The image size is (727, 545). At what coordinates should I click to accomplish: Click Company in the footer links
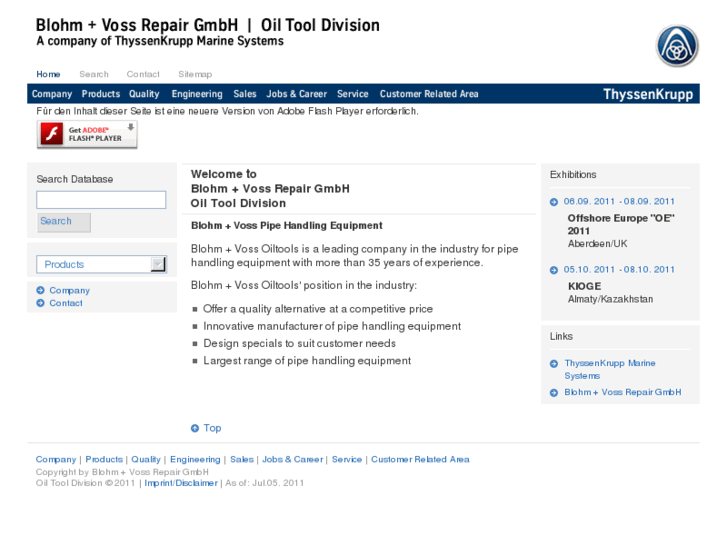point(56,459)
